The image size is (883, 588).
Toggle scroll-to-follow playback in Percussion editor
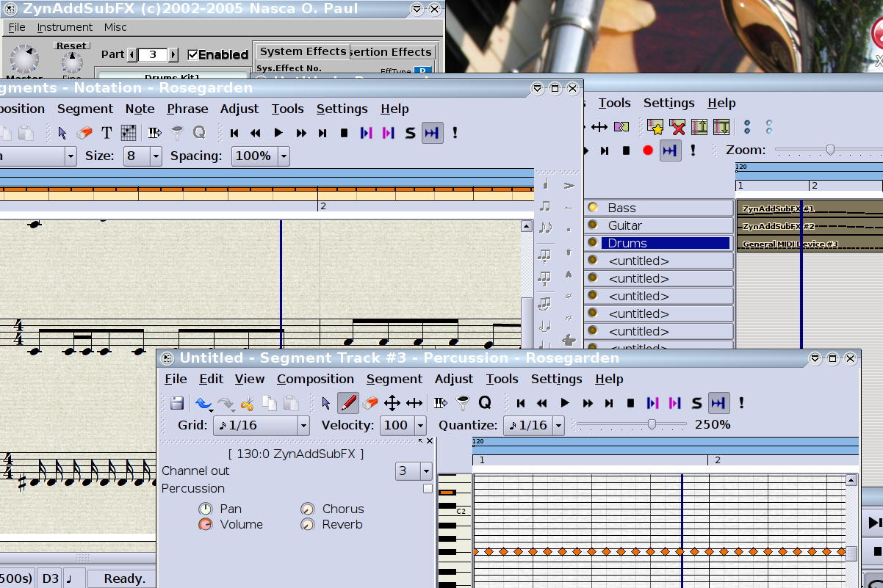pyautogui.click(x=718, y=403)
